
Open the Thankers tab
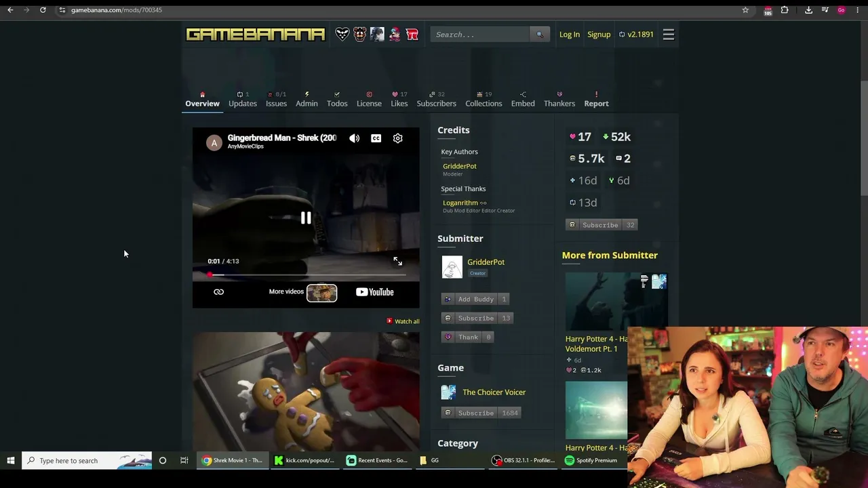559,100
